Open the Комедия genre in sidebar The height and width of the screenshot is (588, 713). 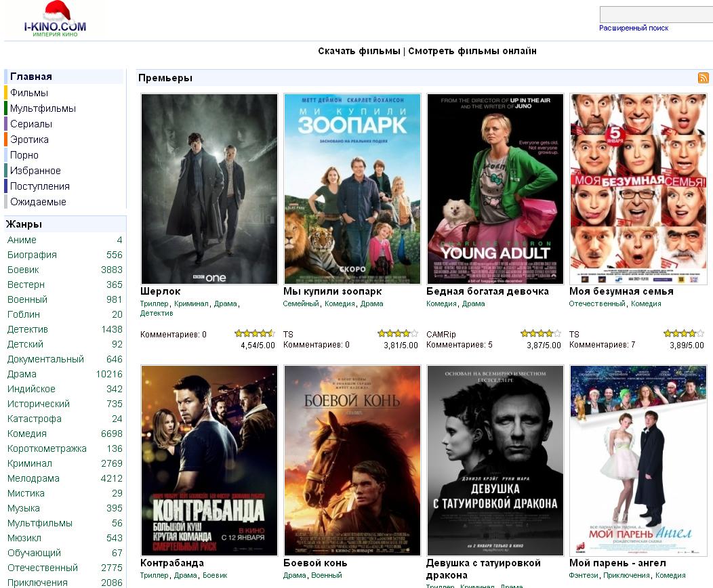pyautogui.click(x=27, y=434)
